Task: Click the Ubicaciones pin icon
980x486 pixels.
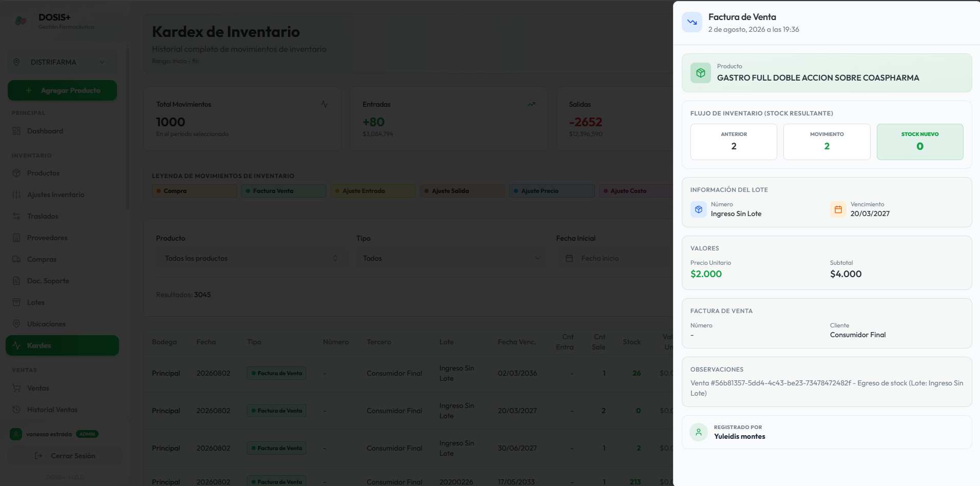Action: [16, 324]
